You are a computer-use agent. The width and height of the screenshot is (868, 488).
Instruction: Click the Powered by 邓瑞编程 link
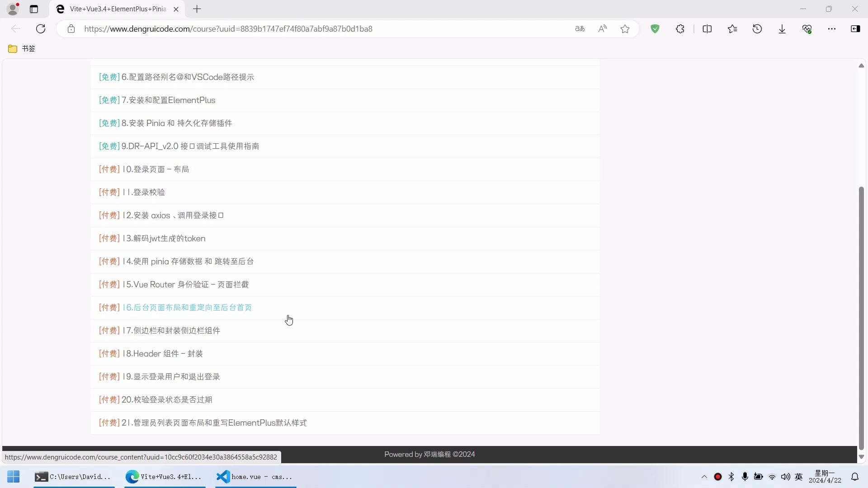429,454
